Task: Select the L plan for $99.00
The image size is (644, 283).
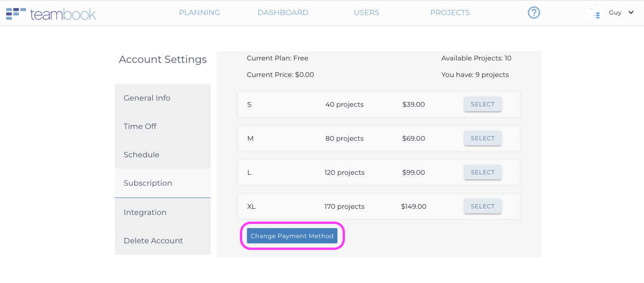Action: point(482,172)
